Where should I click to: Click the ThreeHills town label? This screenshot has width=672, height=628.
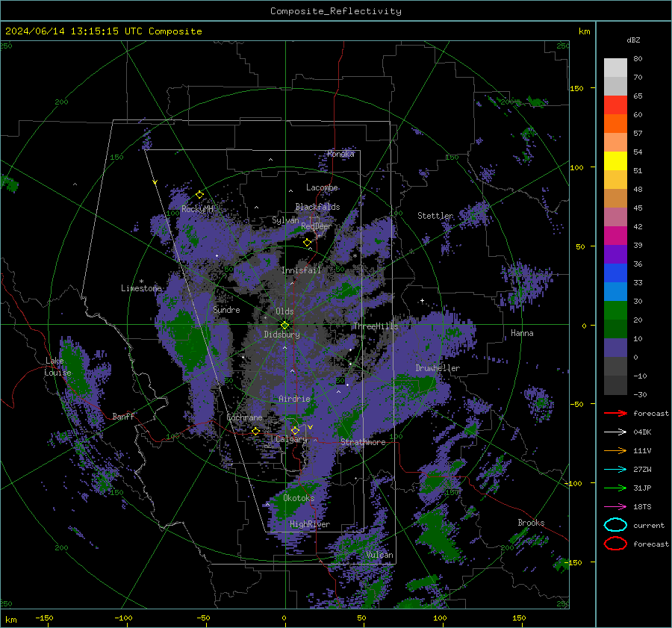(x=376, y=326)
